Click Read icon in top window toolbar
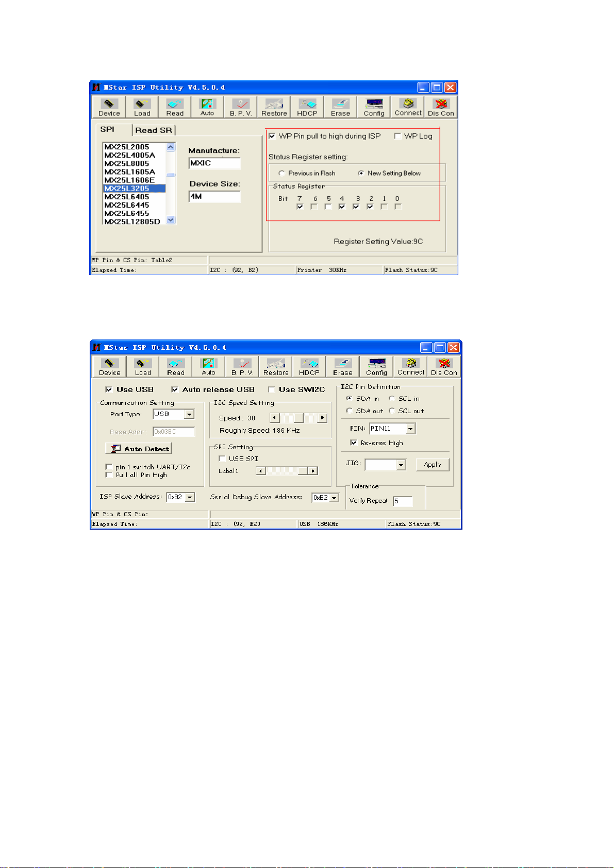Image resolution: width=614 pixels, height=868 pixels. (175, 107)
